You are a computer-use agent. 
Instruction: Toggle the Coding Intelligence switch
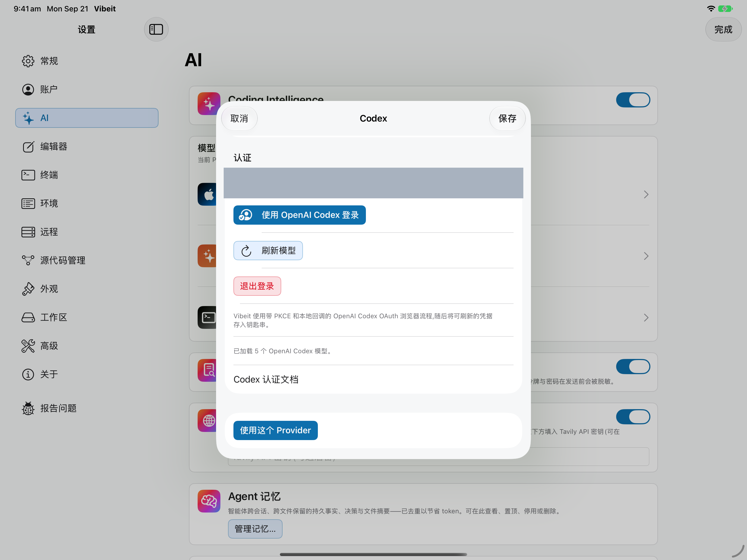click(633, 100)
